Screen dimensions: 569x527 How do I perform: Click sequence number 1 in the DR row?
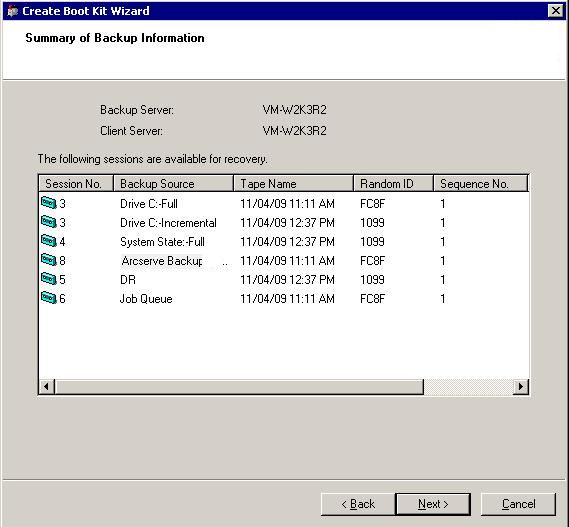coord(443,279)
